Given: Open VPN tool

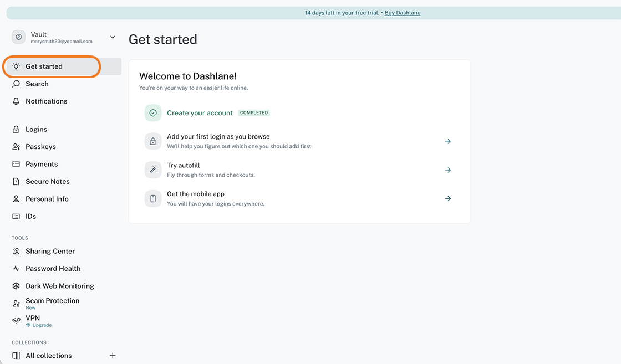Looking at the screenshot, I should click(63, 321).
